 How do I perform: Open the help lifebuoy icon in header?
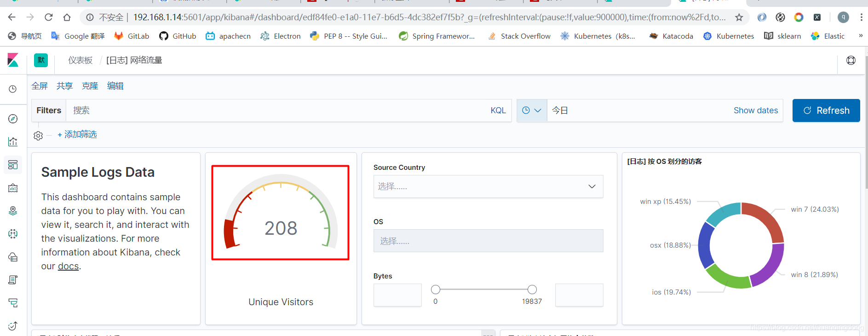click(851, 60)
